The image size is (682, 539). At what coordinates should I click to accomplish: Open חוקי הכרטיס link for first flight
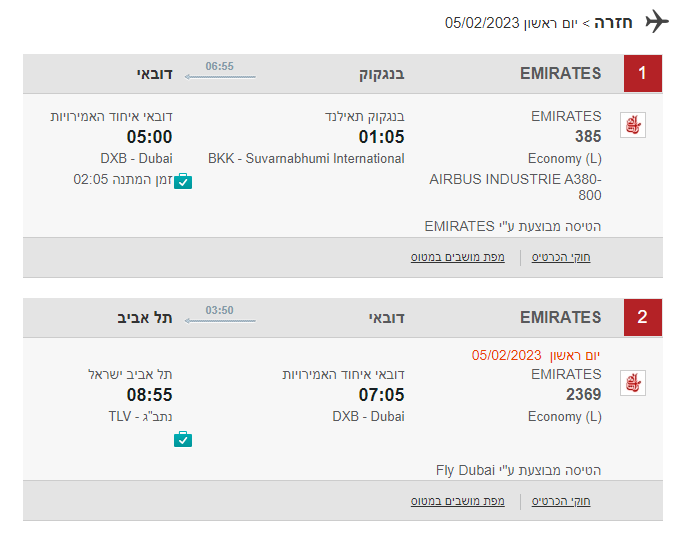coord(561,257)
